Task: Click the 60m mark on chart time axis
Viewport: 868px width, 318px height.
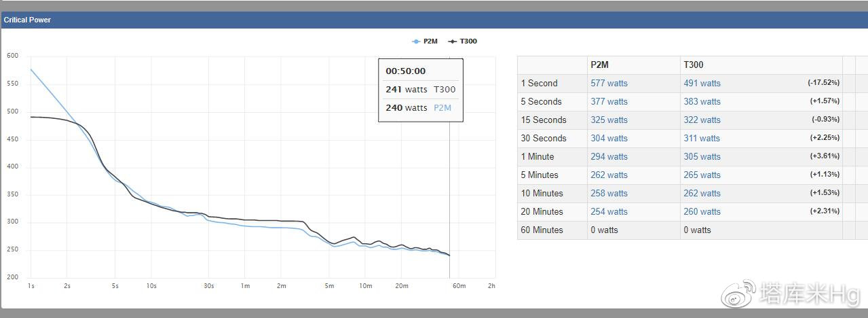Action: pos(459,286)
